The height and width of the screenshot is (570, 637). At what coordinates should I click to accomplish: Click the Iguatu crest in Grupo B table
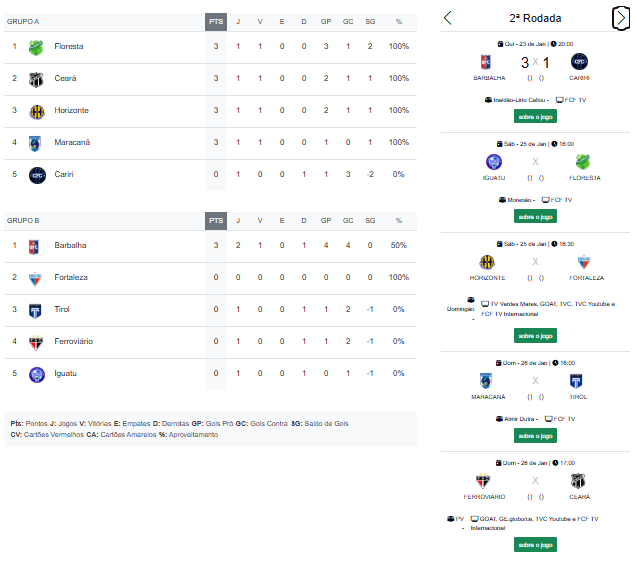click(x=37, y=375)
